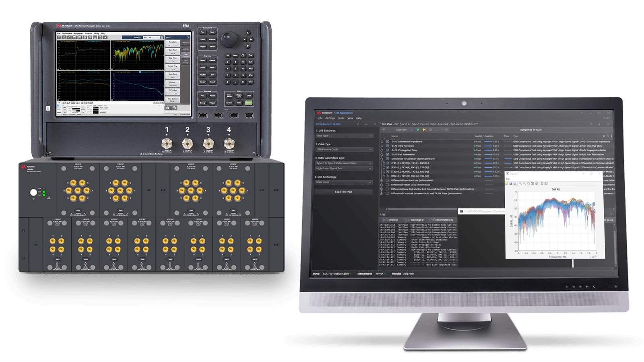Run the test plan with green play icon
The width and height of the screenshot is (644, 362).
418,130
